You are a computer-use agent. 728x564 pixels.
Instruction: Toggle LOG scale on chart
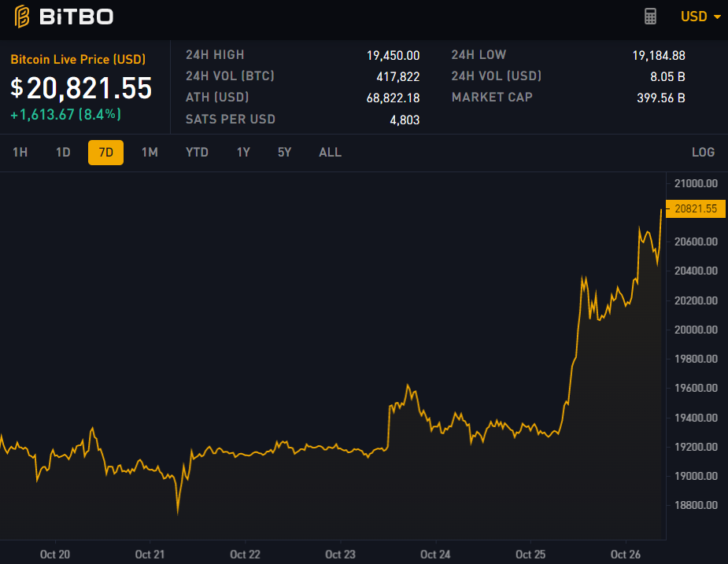703,153
